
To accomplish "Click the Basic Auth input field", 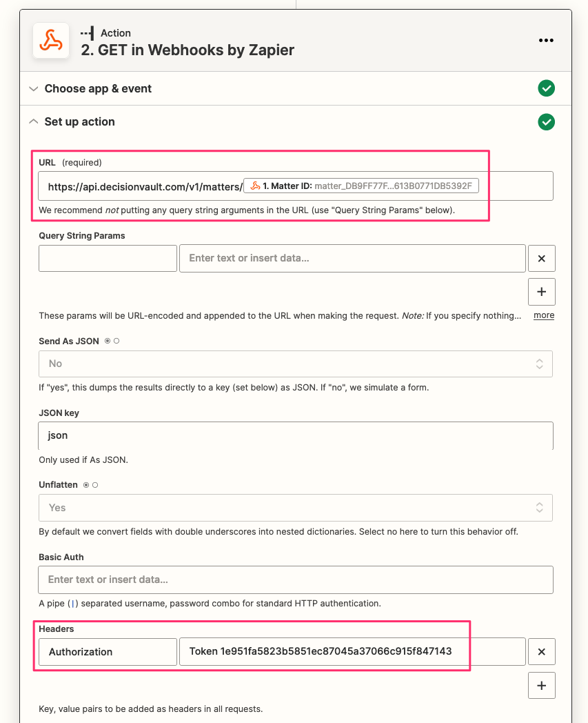I will [295, 580].
